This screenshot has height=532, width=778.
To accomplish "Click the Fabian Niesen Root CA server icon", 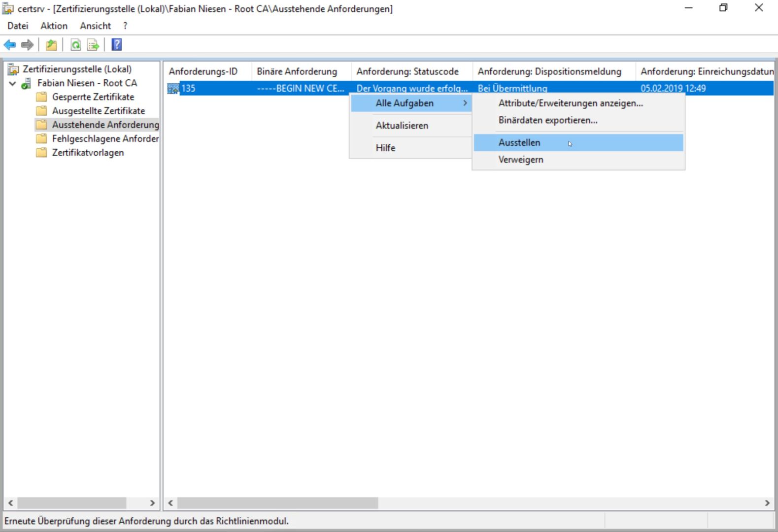I will 27,83.
